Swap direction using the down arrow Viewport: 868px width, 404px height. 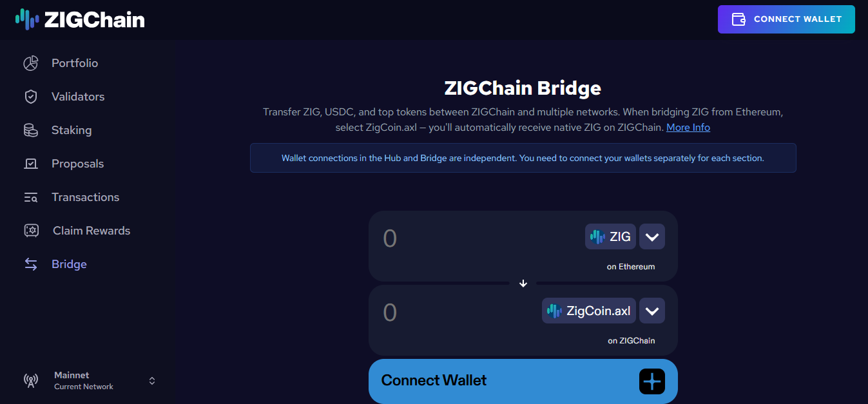[523, 284]
